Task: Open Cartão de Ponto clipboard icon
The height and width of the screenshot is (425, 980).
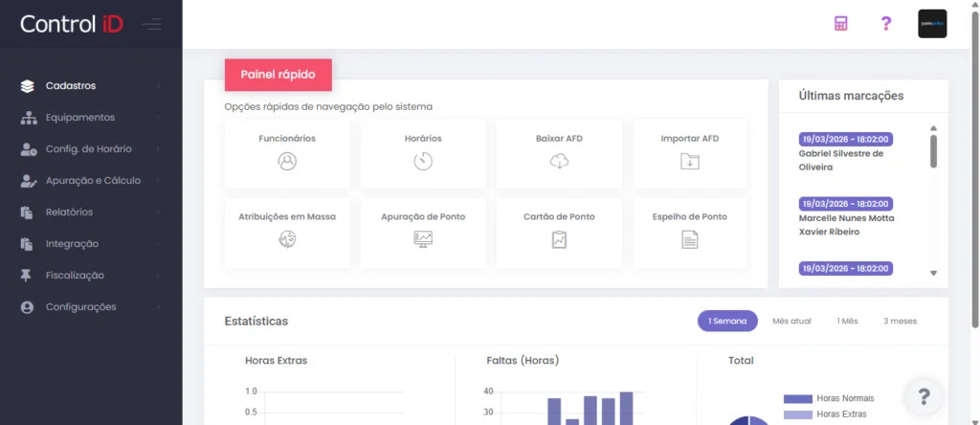Action: click(559, 239)
